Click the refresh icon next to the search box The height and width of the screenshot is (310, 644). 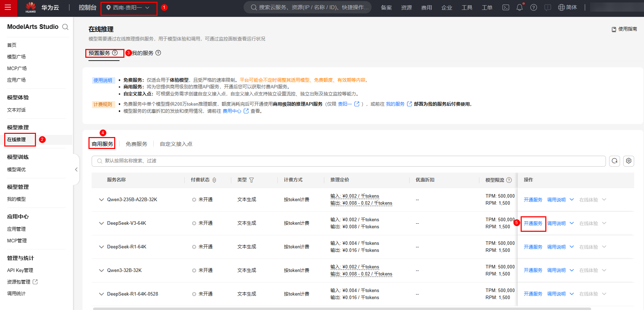click(x=615, y=161)
